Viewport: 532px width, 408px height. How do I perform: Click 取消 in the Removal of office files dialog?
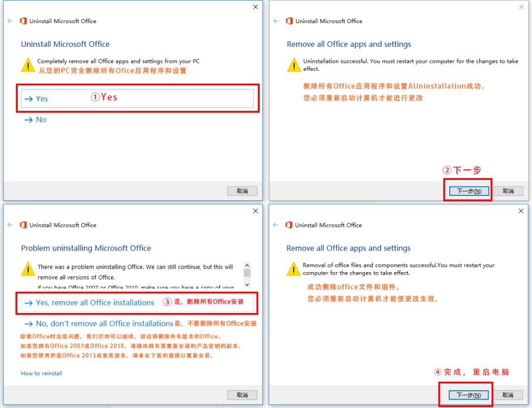pyautogui.click(x=508, y=395)
